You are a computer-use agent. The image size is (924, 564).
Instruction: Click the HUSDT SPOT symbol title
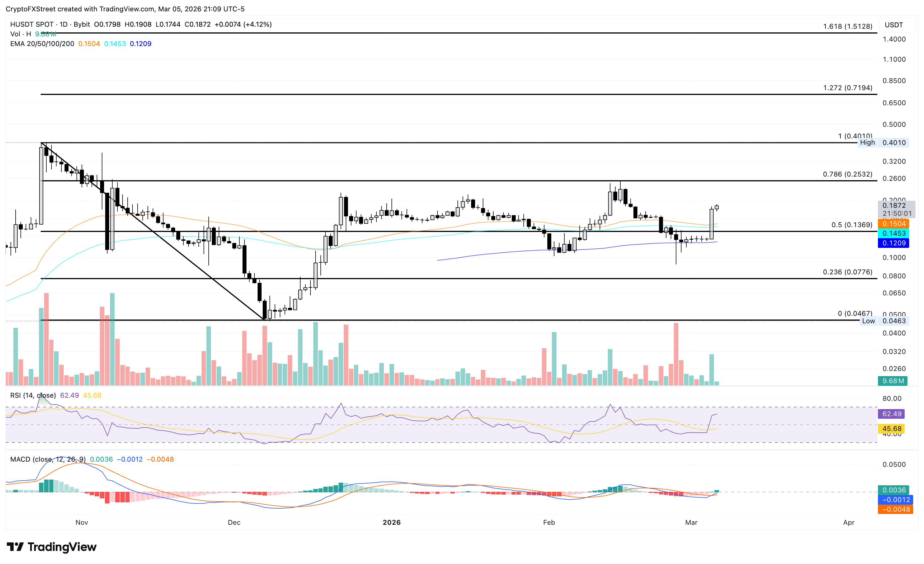[32, 24]
